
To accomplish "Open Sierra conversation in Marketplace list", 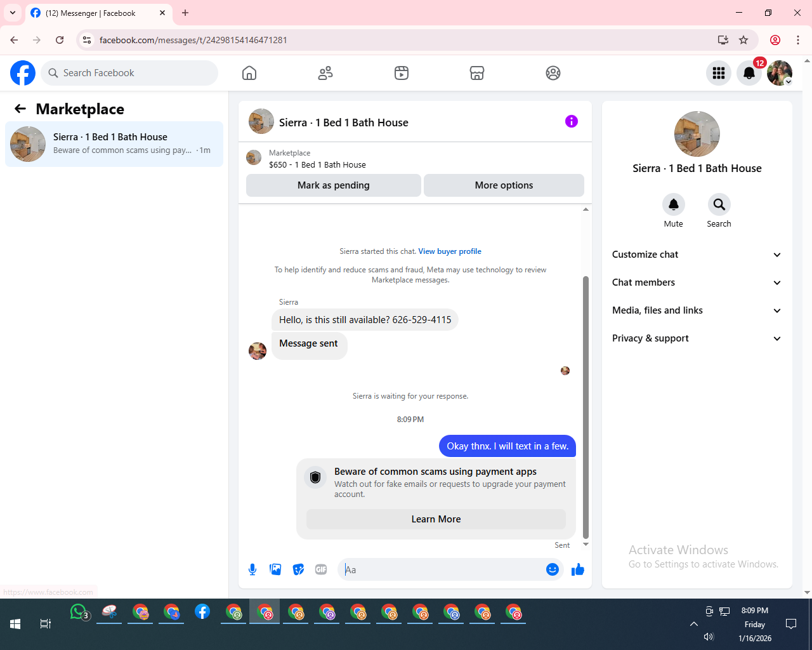I will (x=114, y=144).
